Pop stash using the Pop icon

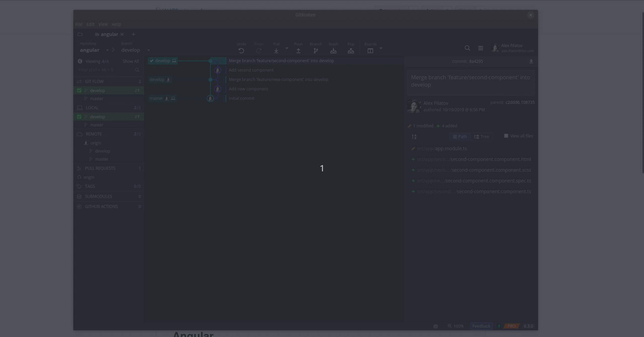point(351,51)
